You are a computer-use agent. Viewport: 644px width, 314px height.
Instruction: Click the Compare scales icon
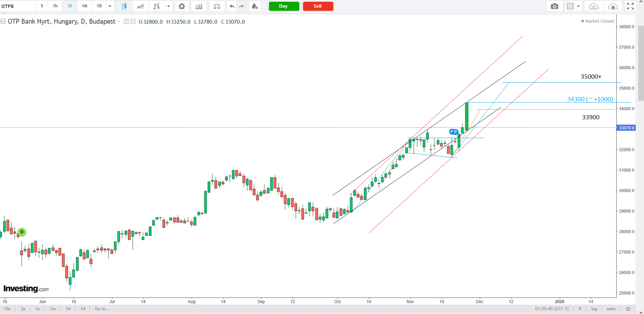coord(217,6)
